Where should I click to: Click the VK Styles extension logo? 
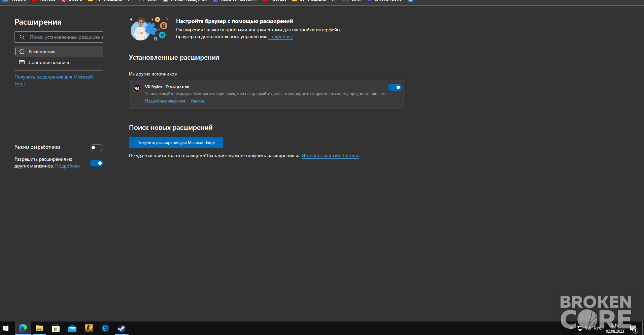click(x=137, y=88)
